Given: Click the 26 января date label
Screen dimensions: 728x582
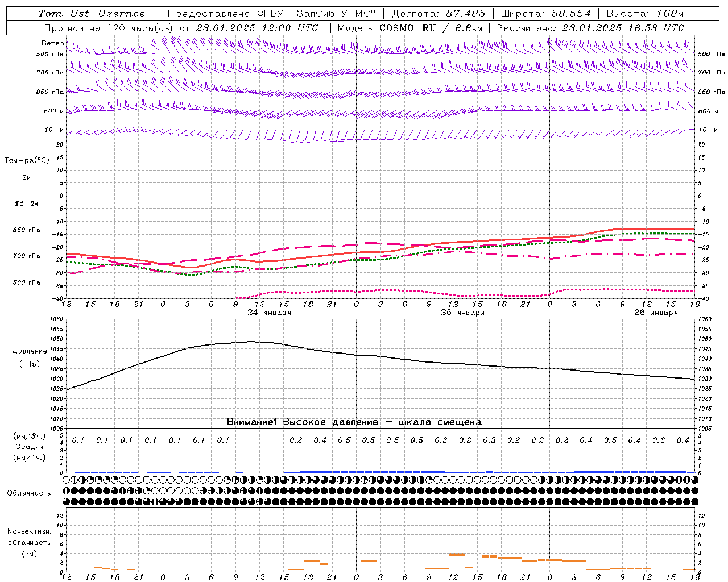Looking at the screenshot, I should pos(656,313).
